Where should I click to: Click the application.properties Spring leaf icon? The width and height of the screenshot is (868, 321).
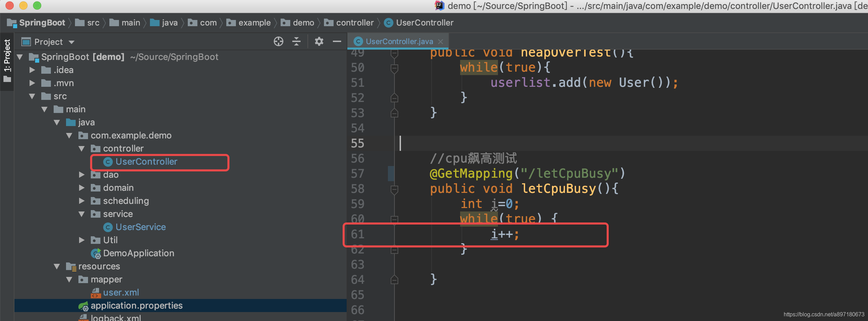tap(84, 306)
